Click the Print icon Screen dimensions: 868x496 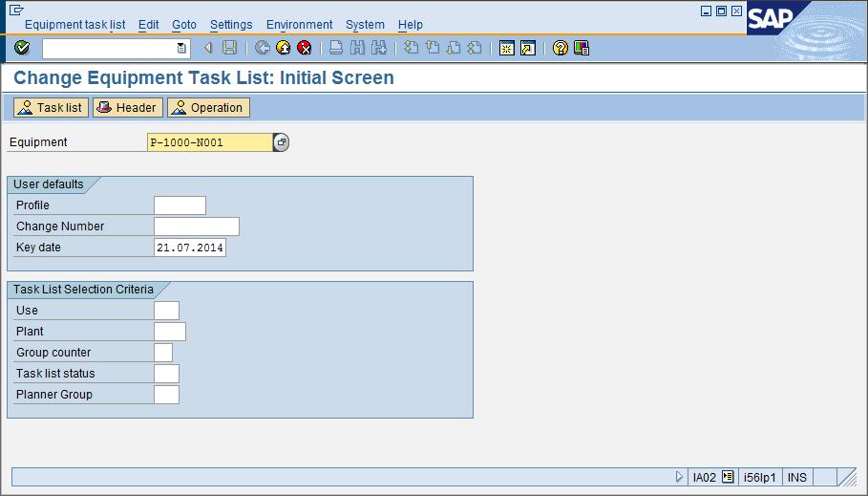tap(336, 48)
